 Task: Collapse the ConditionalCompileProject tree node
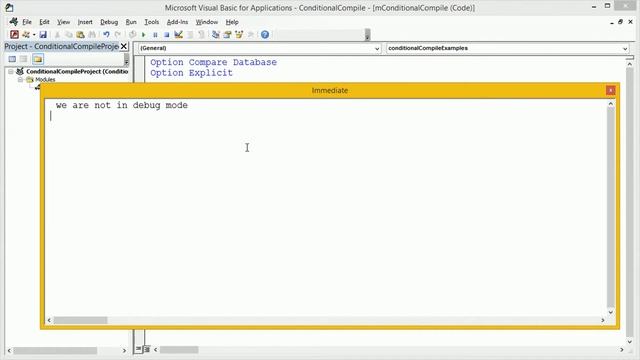pos(11,71)
